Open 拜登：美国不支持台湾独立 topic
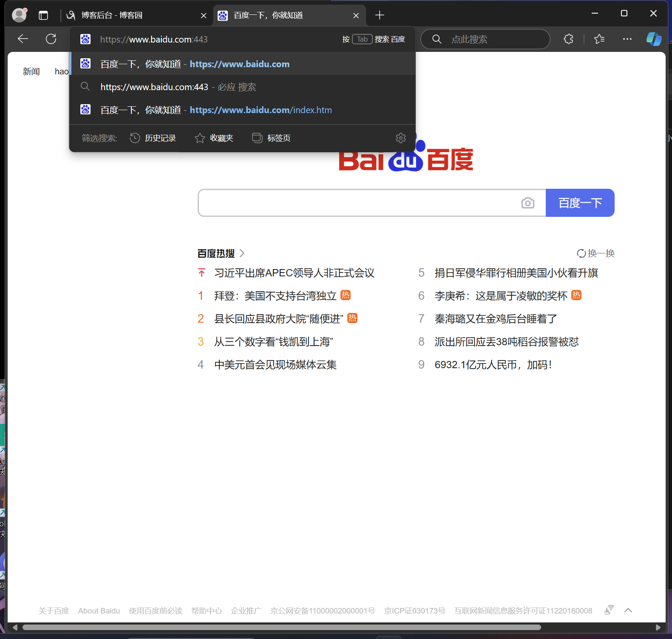This screenshot has width=672, height=639. coord(275,296)
